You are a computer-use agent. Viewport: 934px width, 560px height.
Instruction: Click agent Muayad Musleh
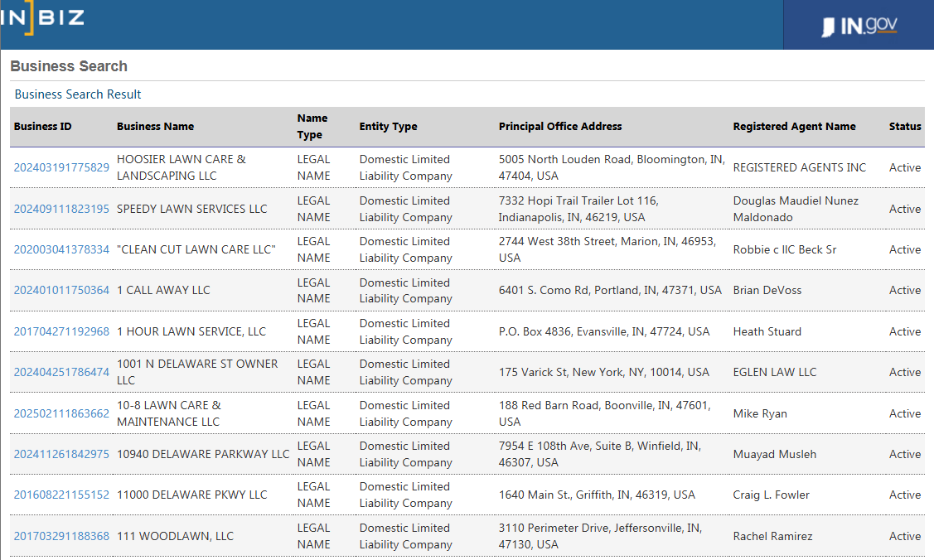point(774,454)
